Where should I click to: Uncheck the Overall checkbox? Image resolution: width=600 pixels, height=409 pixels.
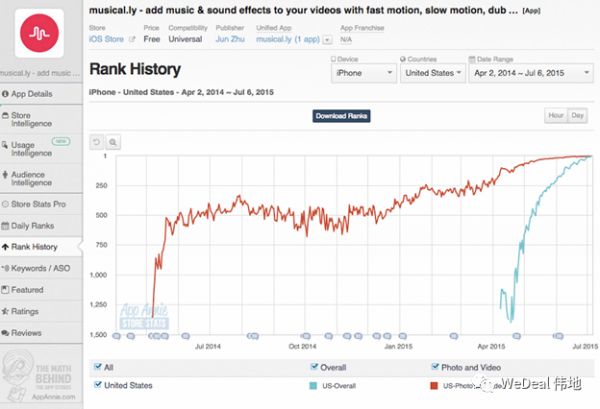(316, 366)
